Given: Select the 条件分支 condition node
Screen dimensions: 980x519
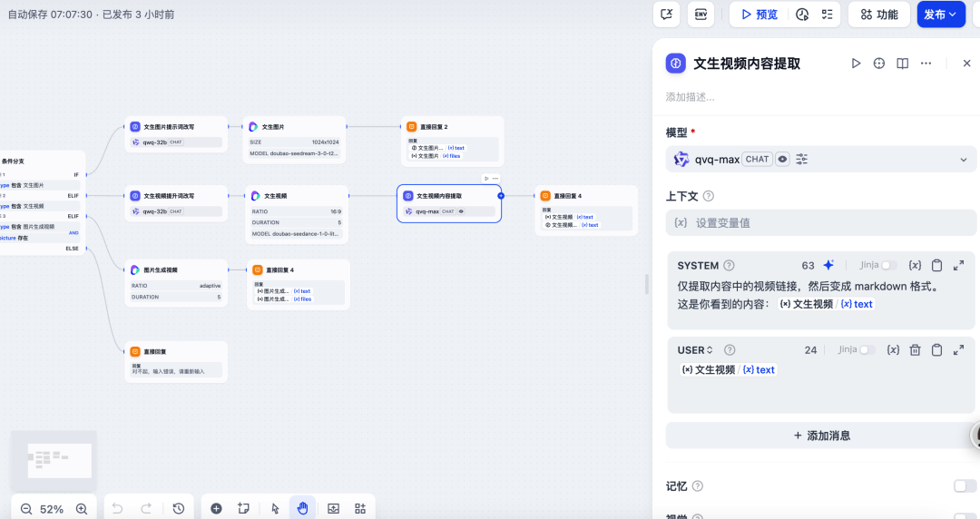Looking at the screenshot, I should click(42, 202).
